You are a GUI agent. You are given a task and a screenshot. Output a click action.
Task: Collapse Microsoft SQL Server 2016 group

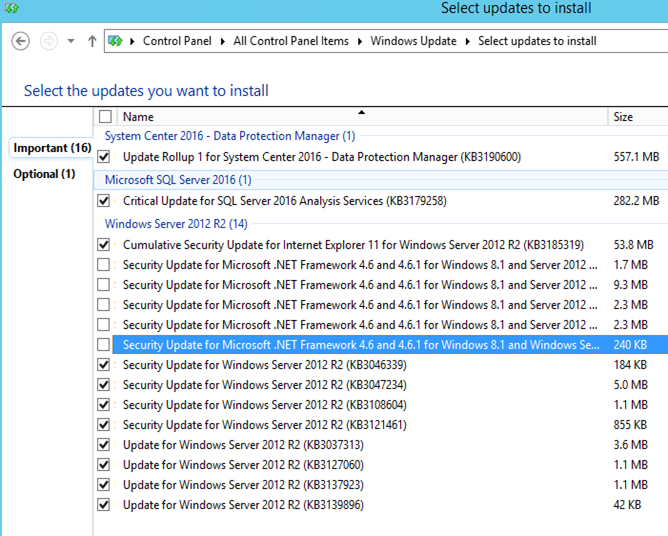[178, 180]
